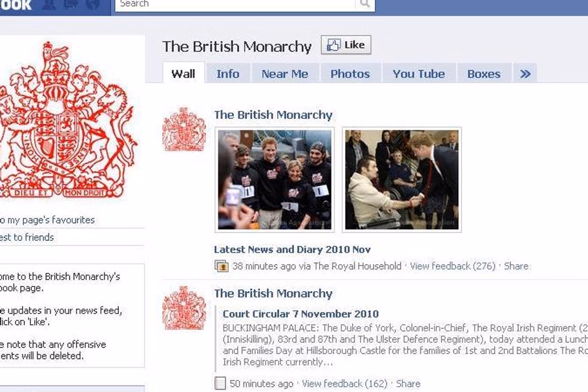Click the thumbs-up Like button
588x392 pixels.
(346, 45)
